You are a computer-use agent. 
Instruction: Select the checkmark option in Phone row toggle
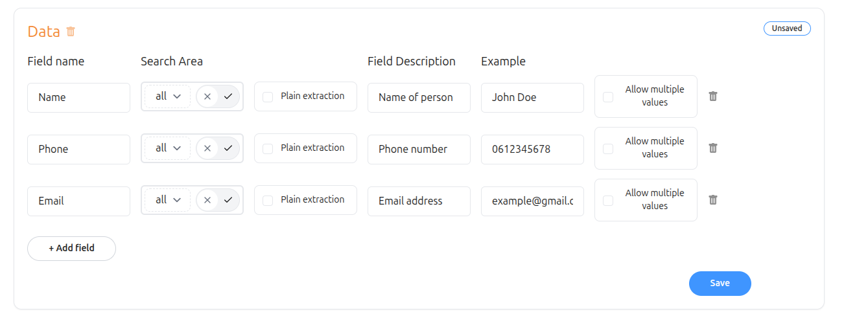point(228,148)
